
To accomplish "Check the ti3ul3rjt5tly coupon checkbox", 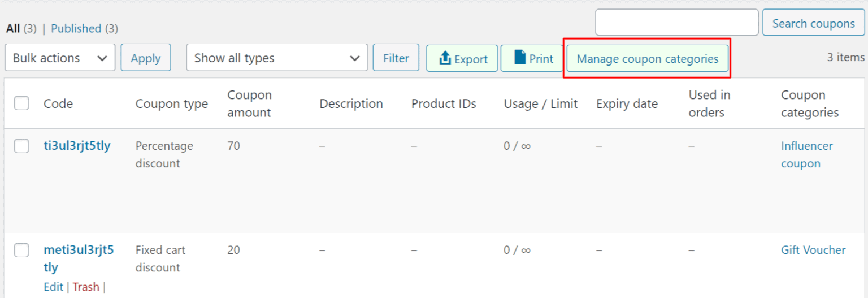I will 21,146.
